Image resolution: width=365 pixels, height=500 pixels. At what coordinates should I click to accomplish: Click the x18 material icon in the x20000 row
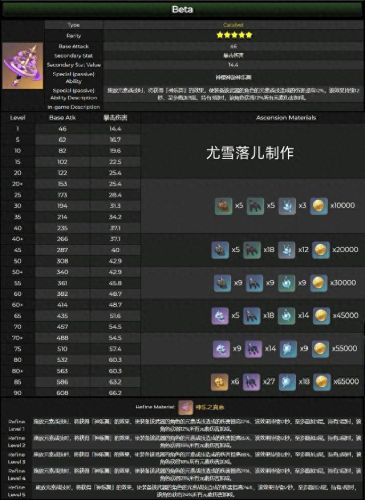click(x=252, y=250)
